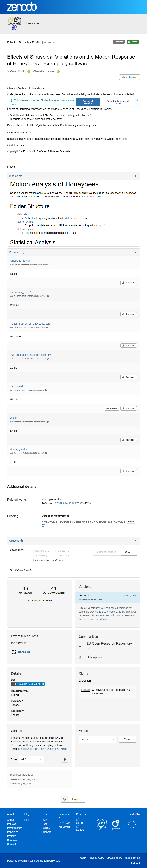Close the cookie notice banner
Image resolution: width=147 pixels, height=868 pixels.
137,100
